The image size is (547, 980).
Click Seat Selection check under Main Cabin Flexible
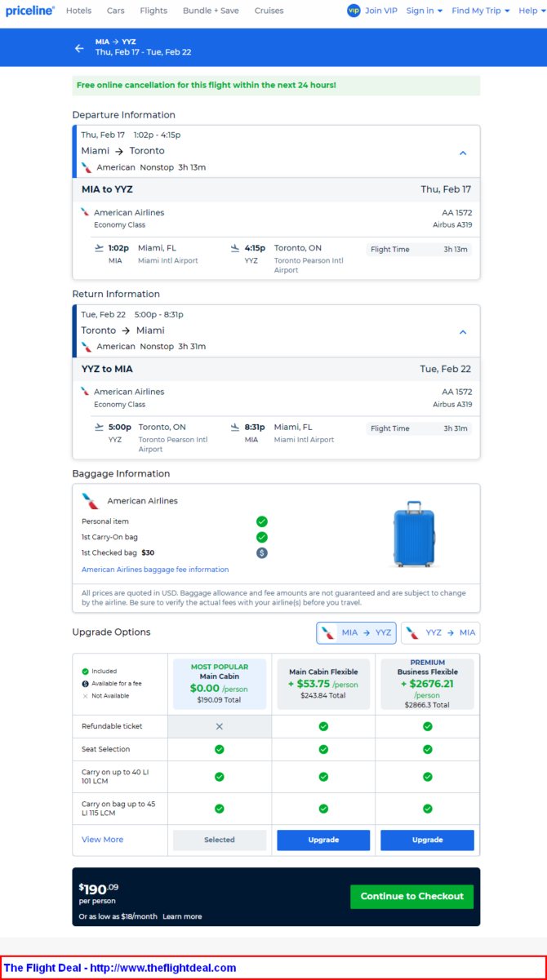click(323, 749)
